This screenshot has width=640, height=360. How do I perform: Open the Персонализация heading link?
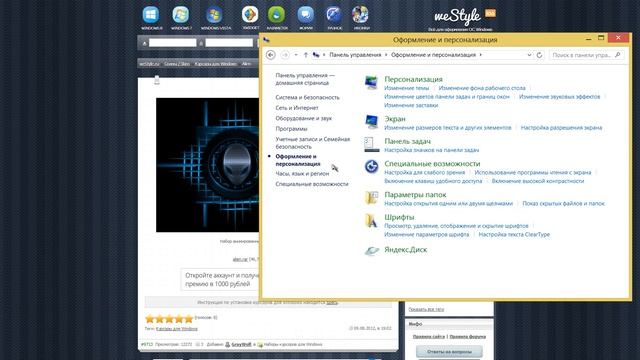pyautogui.click(x=413, y=79)
